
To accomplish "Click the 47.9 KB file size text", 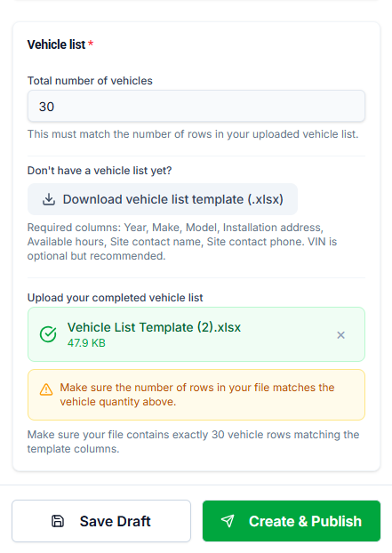I will [86, 343].
